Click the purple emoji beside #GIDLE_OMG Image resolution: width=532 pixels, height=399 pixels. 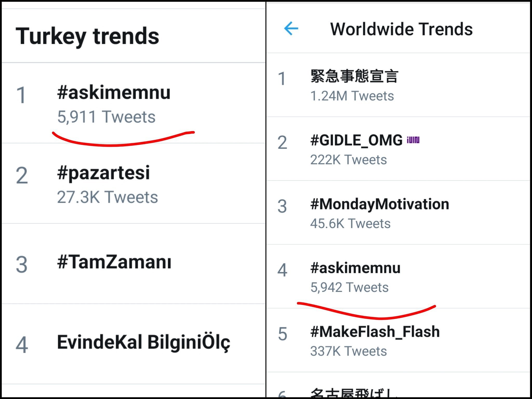click(413, 140)
